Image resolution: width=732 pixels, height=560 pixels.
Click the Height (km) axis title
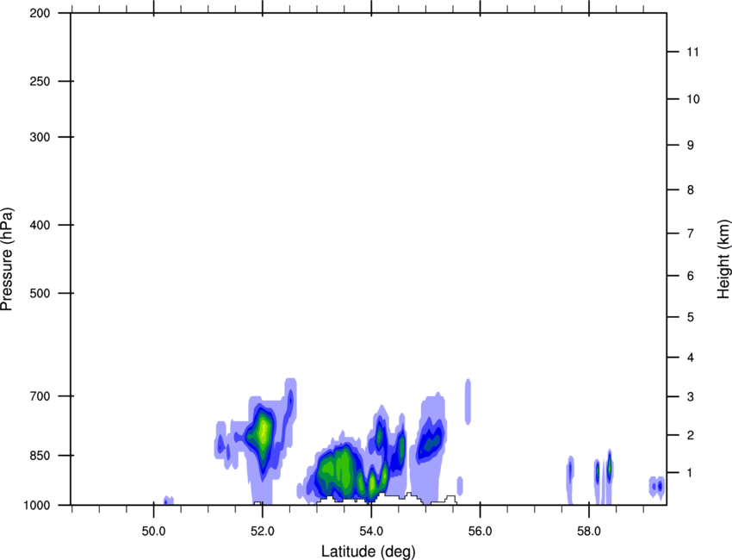pos(723,258)
